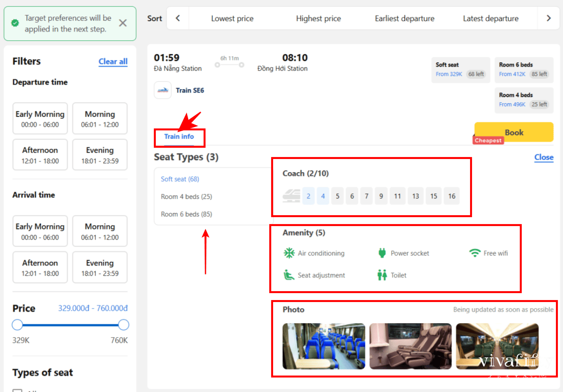Image resolution: width=563 pixels, height=392 pixels.
Task: Select coach number 6
Action: coord(352,196)
